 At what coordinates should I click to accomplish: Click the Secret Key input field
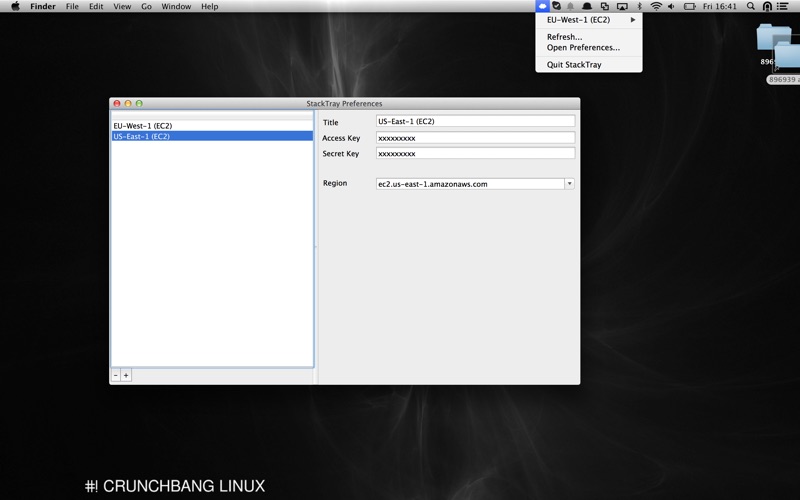(x=476, y=153)
